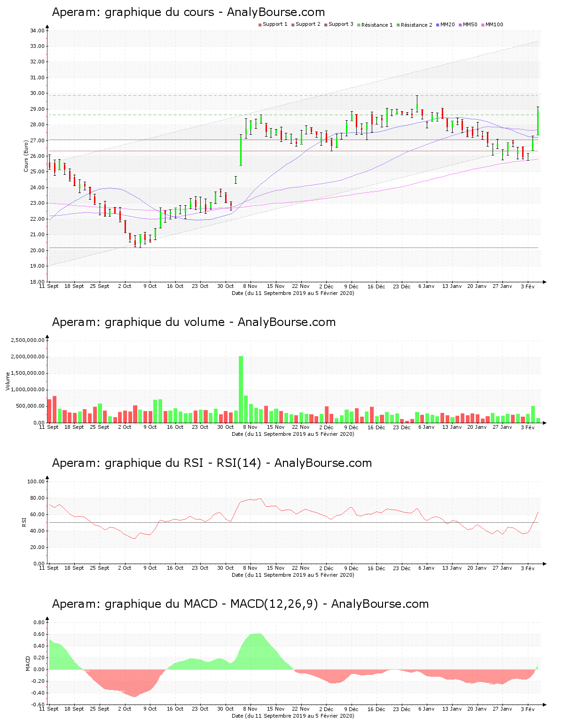Click the 100.00 value on the RSI axis
564x728 pixels.
pos(36,481)
